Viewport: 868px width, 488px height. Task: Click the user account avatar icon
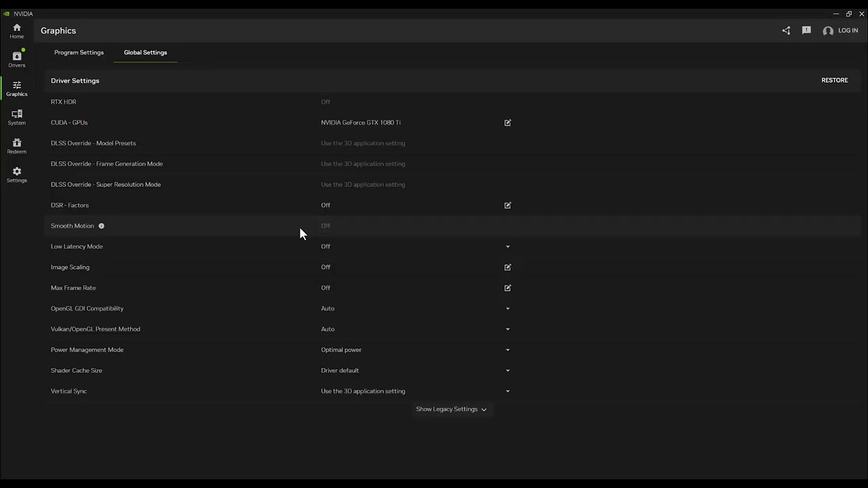tap(828, 30)
